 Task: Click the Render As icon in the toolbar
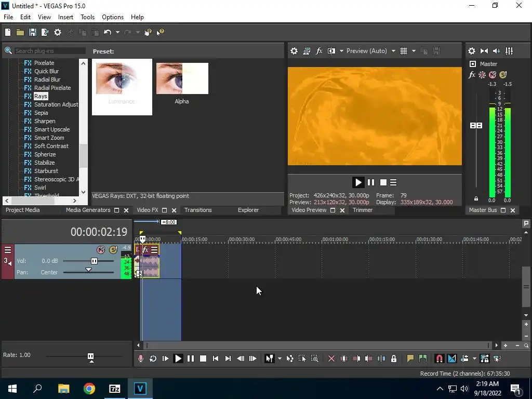pos(45,32)
